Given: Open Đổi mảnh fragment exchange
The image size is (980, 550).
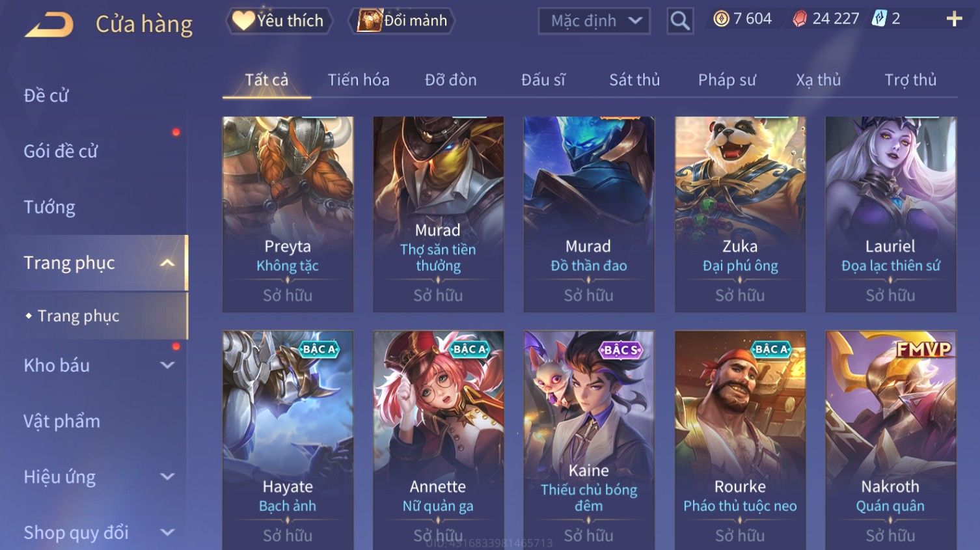Looking at the screenshot, I should click(402, 21).
